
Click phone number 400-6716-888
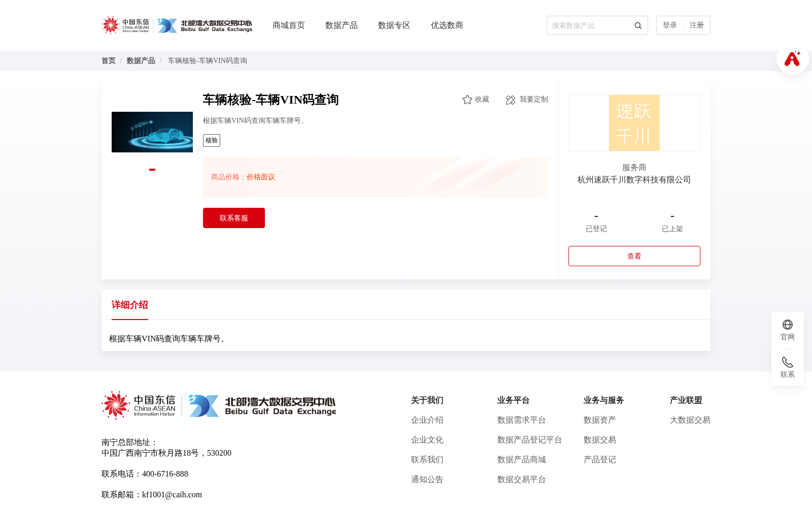point(165,474)
